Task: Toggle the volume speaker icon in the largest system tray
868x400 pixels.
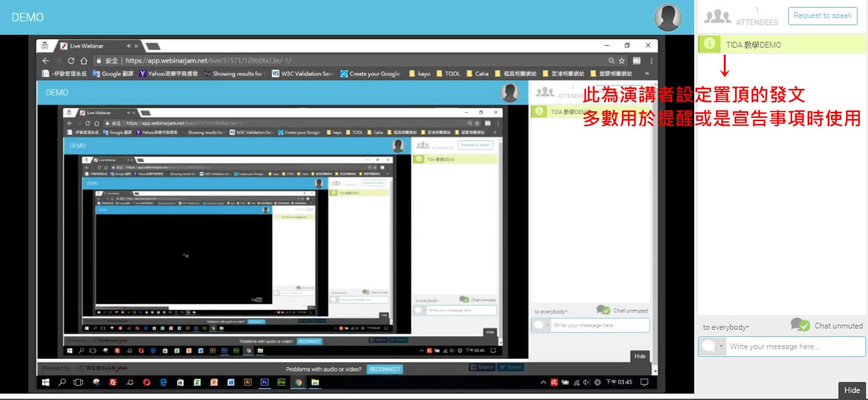Action: [x=587, y=382]
